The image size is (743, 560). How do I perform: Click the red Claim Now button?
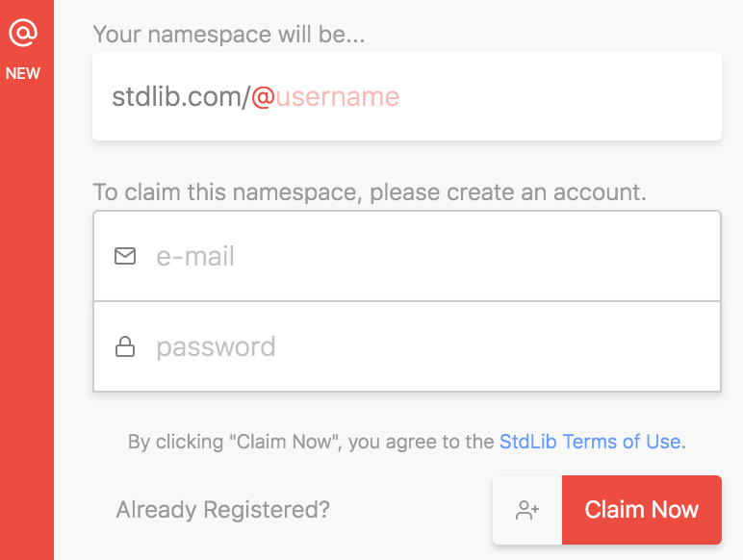click(x=642, y=510)
